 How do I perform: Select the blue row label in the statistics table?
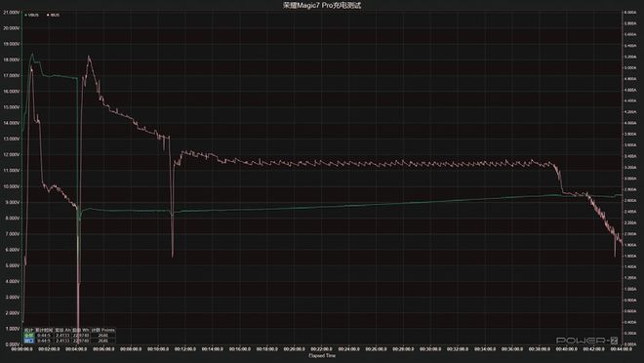click(x=28, y=341)
